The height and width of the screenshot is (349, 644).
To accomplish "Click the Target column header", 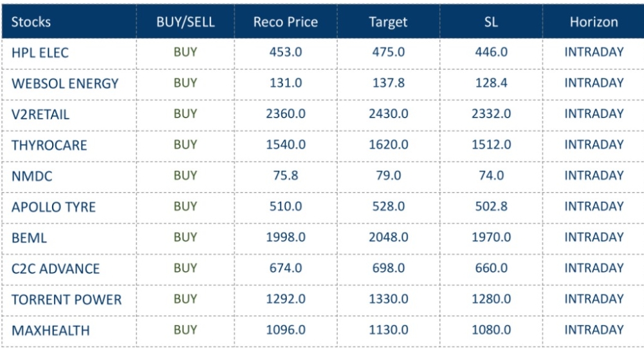I will (x=388, y=22).
